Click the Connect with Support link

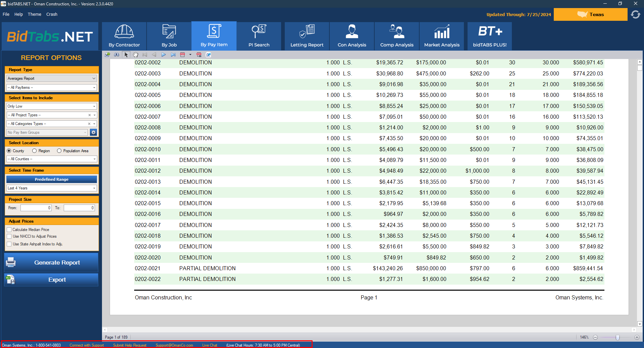pos(87,345)
